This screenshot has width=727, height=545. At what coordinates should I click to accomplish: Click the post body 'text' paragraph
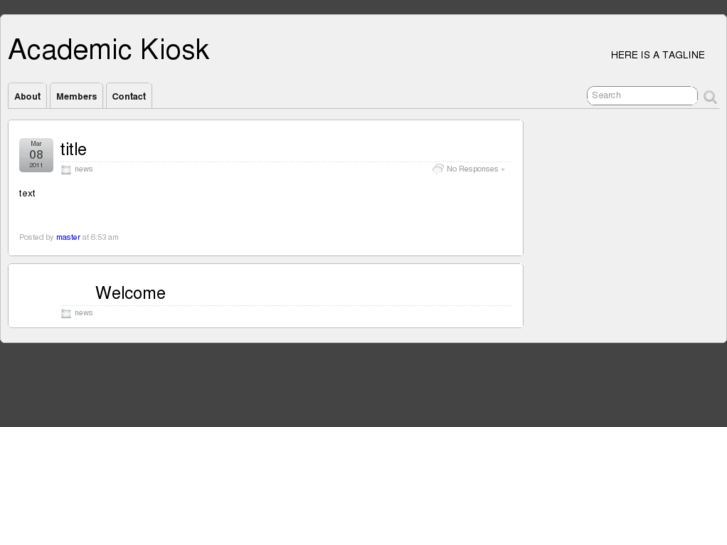coord(27,193)
